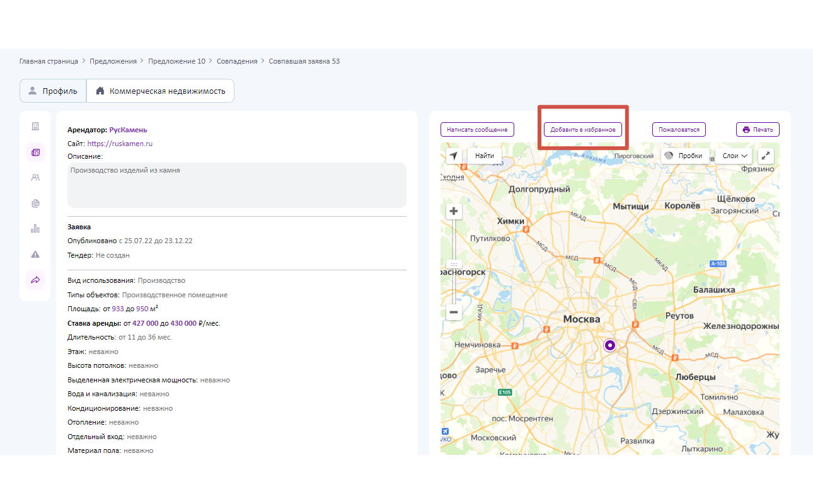Select the share arrow icon in the sidebar

click(x=35, y=280)
